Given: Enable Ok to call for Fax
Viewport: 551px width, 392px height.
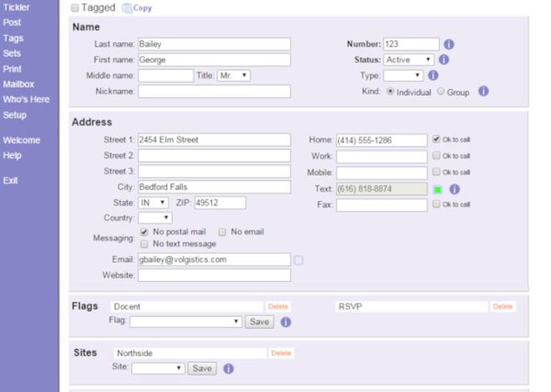Looking at the screenshot, I should (x=436, y=204).
